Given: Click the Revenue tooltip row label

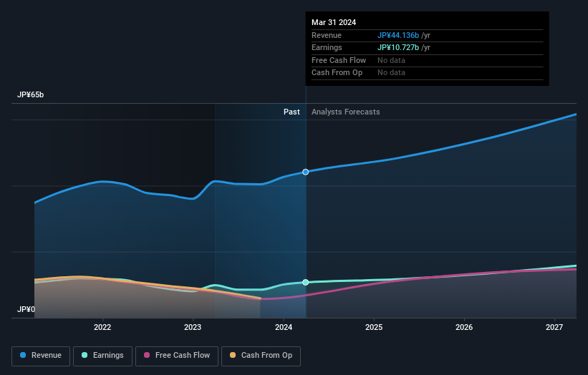Looking at the screenshot, I should (x=327, y=35).
